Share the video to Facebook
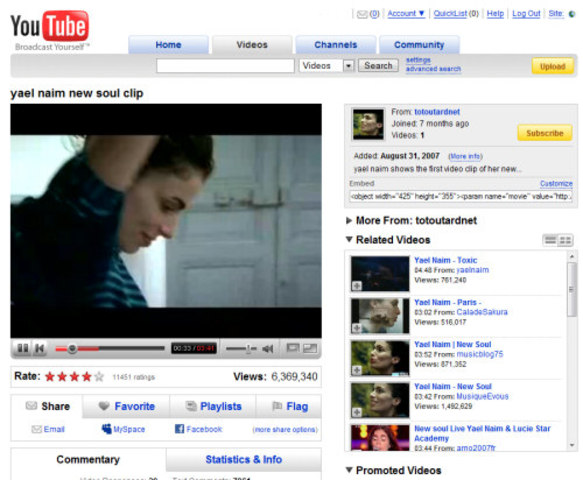583x480 pixels. click(198, 429)
